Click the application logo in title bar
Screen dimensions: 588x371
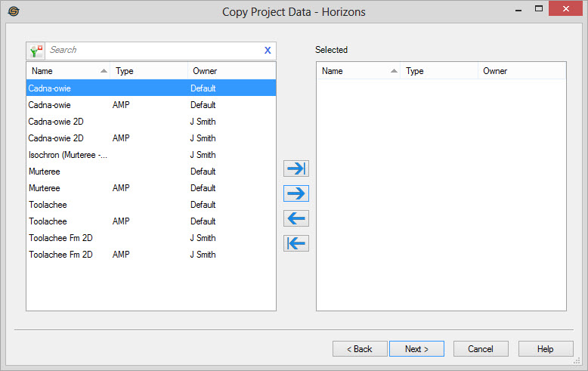14,11
